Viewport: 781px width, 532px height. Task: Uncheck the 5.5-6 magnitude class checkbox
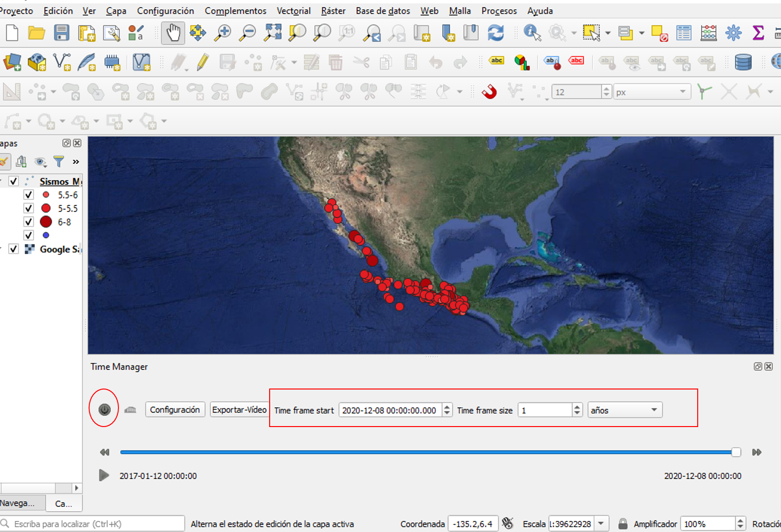point(28,195)
